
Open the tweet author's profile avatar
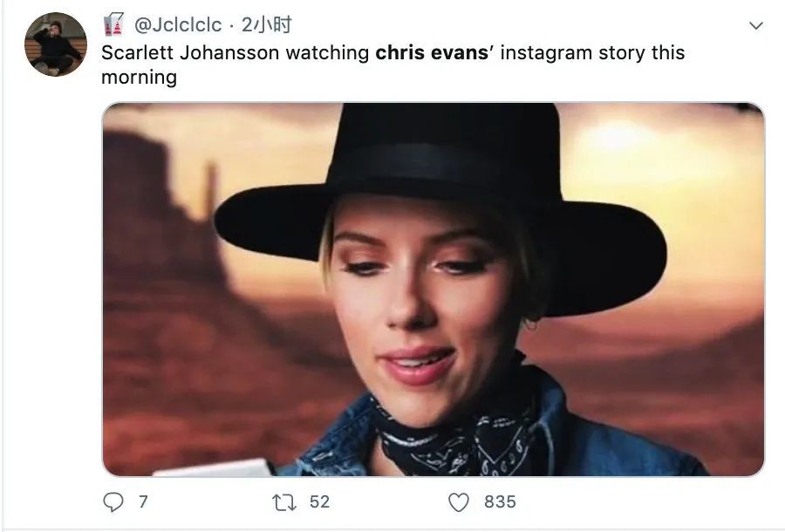click(56, 44)
